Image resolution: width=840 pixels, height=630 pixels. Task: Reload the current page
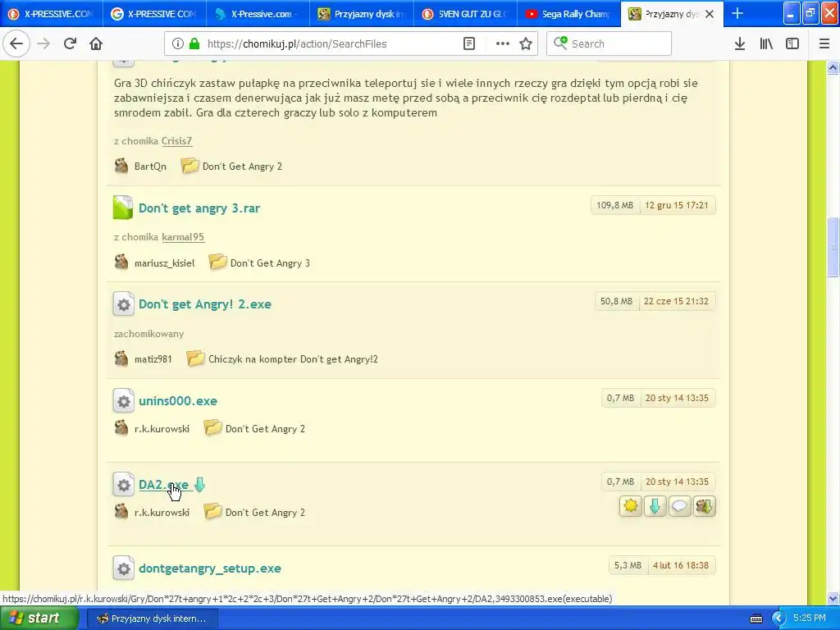(70, 43)
